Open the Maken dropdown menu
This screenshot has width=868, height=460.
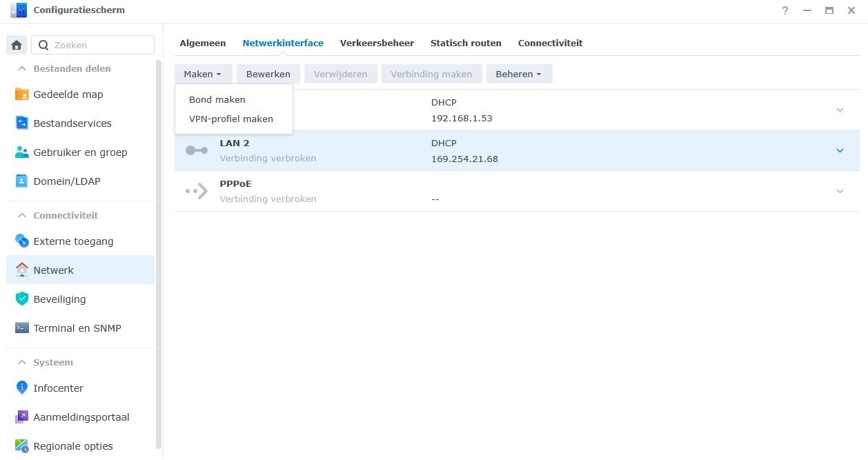[x=203, y=74]
